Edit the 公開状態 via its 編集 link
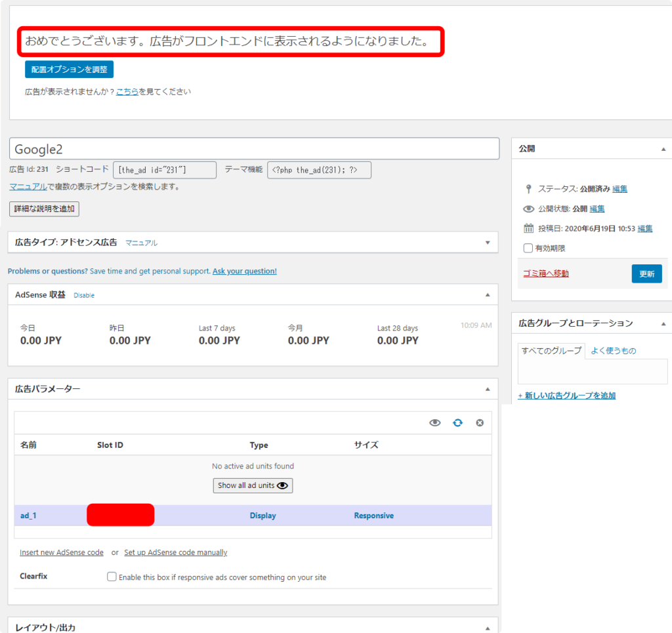Image resolution: width=672 pixels, height=633 pixels. tap(597, 209)
